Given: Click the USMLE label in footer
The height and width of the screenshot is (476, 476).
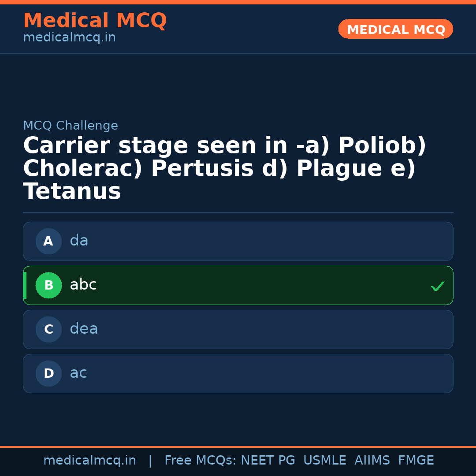Looking at the screenshot, I should pyautogui.click(x=325, y=460).
